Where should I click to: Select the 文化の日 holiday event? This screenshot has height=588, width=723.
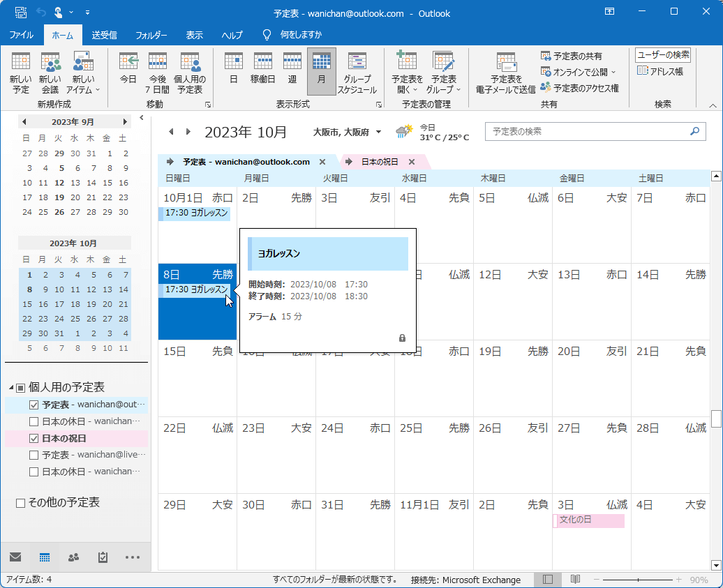(589, 521)
